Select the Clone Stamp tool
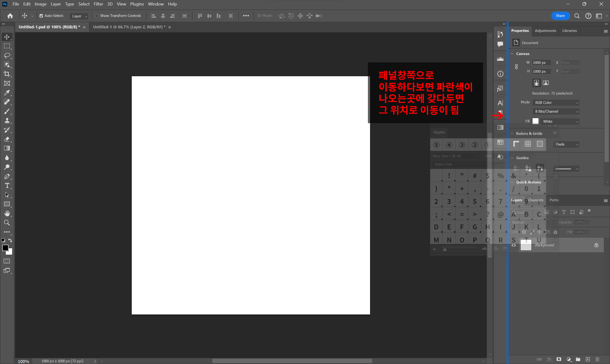 pyautogui.click(x=7, y=121)
